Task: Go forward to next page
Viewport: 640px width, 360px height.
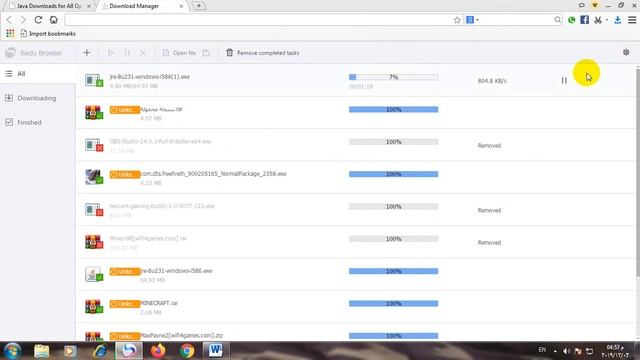Action: click(23, 20)
